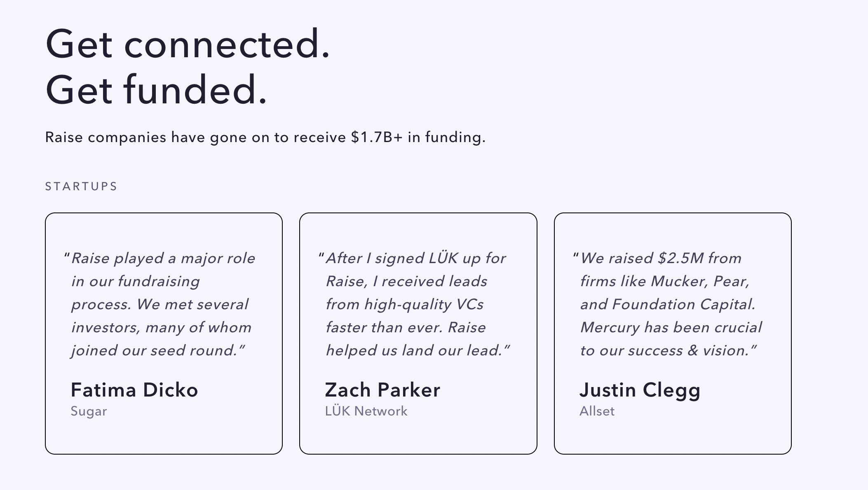Open the Justin Clegg testimonial card
The image size is (868, 490).
673,334
